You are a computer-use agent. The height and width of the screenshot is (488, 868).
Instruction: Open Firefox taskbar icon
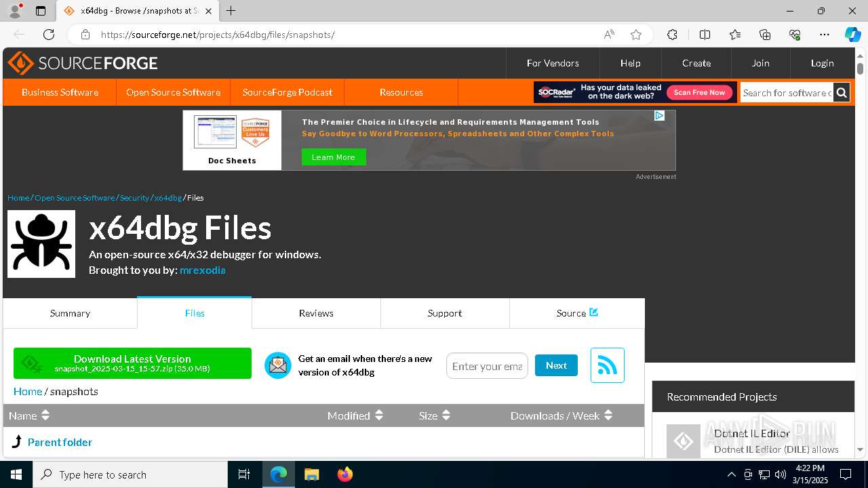pos(345,474)
